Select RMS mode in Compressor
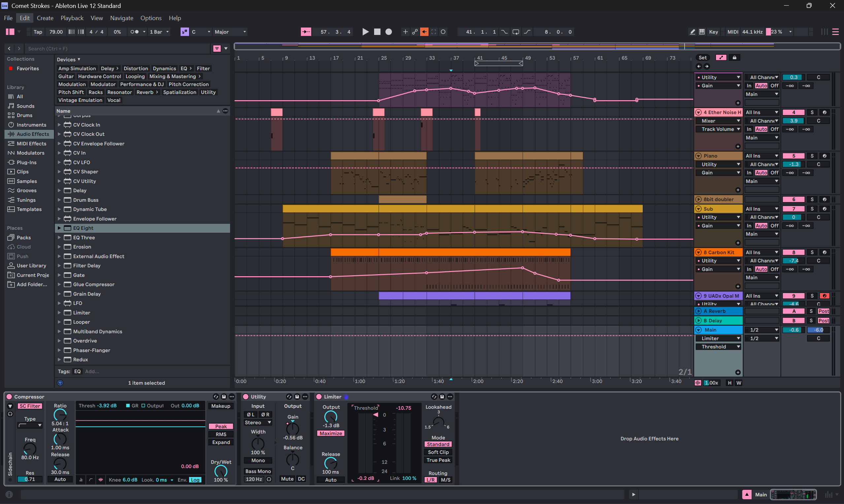Screen dimensions: 844x504 (221, 434)
